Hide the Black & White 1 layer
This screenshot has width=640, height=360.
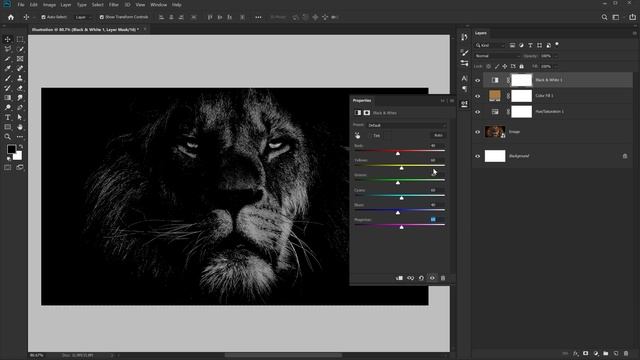[x=478, y=80]
